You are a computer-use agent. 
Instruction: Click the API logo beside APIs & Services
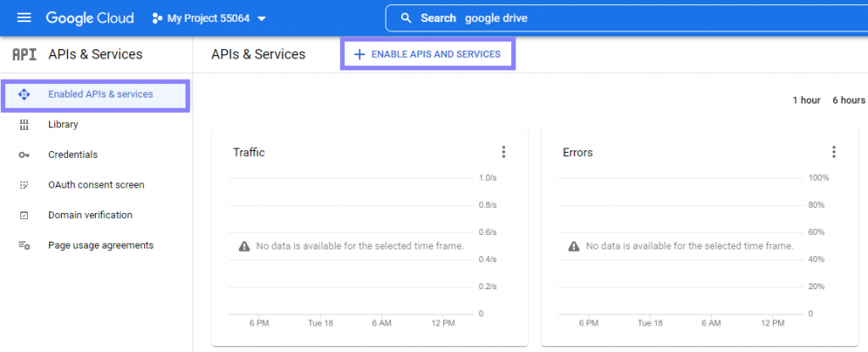tap(25, 54)
